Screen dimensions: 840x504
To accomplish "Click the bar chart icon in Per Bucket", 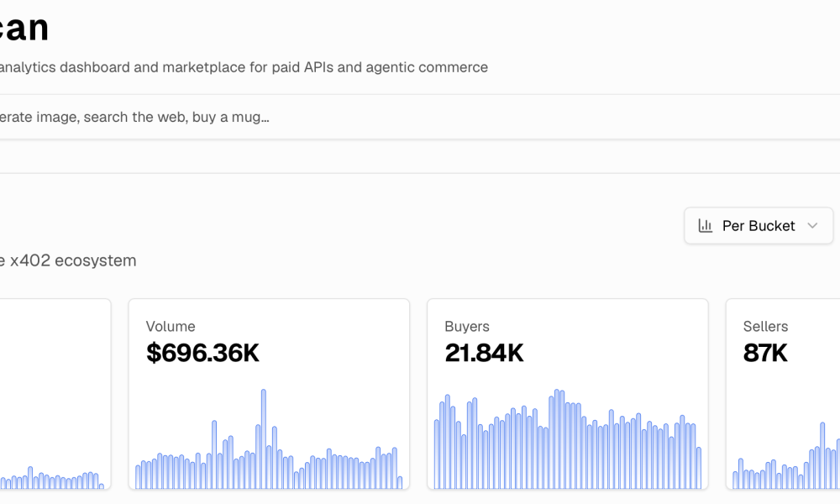I will pyautogui.click(x=705, y=225).
